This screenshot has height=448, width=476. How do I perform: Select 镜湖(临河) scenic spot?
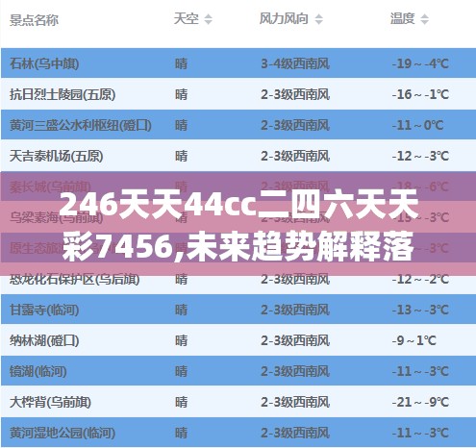coord(38,371)
